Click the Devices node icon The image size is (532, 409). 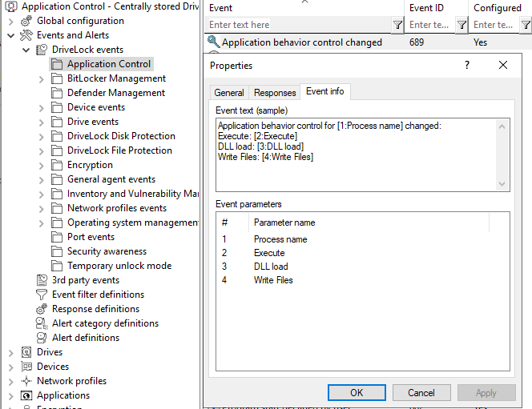pos(26,367)
